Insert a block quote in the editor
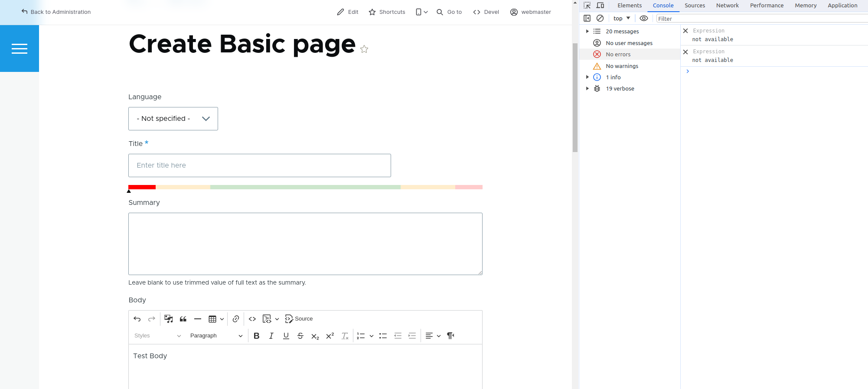 (x=183, y=319)
